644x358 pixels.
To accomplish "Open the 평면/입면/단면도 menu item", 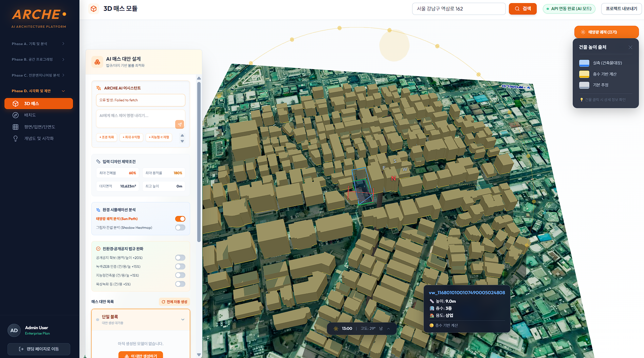I will pos(39,127).
